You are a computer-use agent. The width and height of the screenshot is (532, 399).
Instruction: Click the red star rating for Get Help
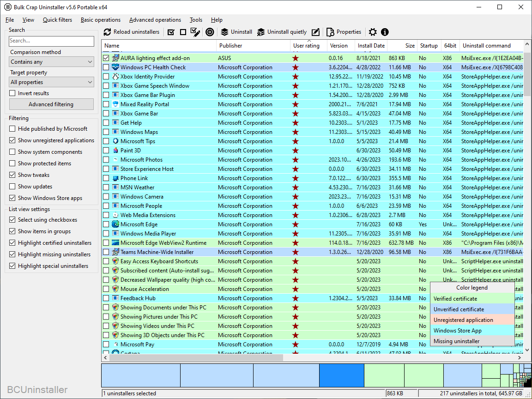pos(296,123)
